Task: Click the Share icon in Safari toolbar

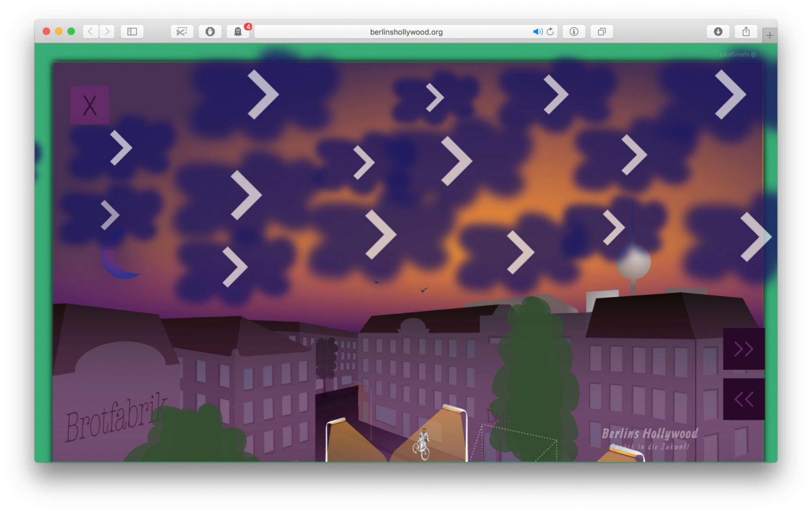Action: pos(746,32)
